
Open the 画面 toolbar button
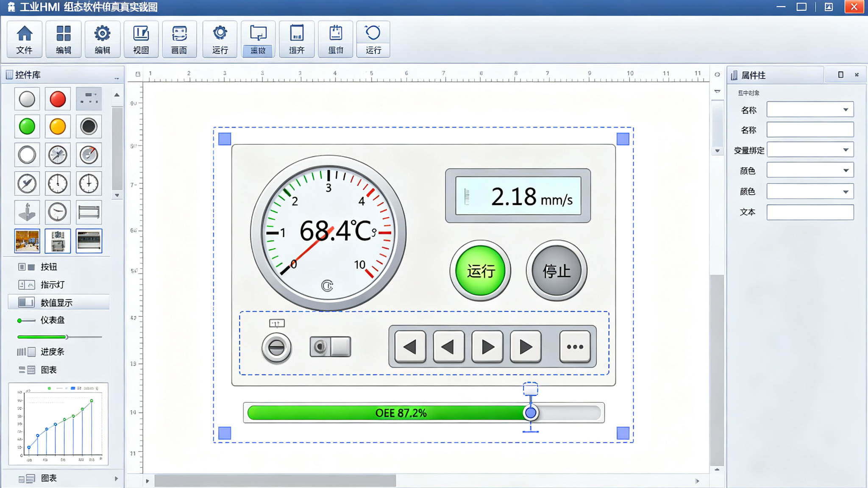click(x=179, y=39)
